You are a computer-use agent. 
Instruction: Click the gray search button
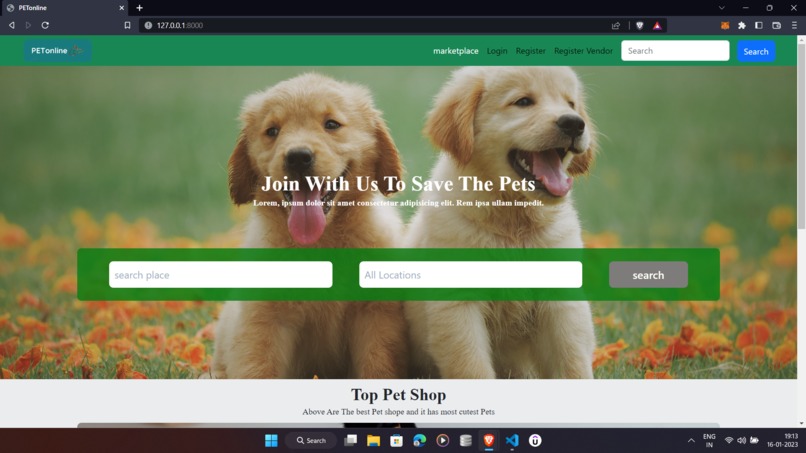(648, 275)
